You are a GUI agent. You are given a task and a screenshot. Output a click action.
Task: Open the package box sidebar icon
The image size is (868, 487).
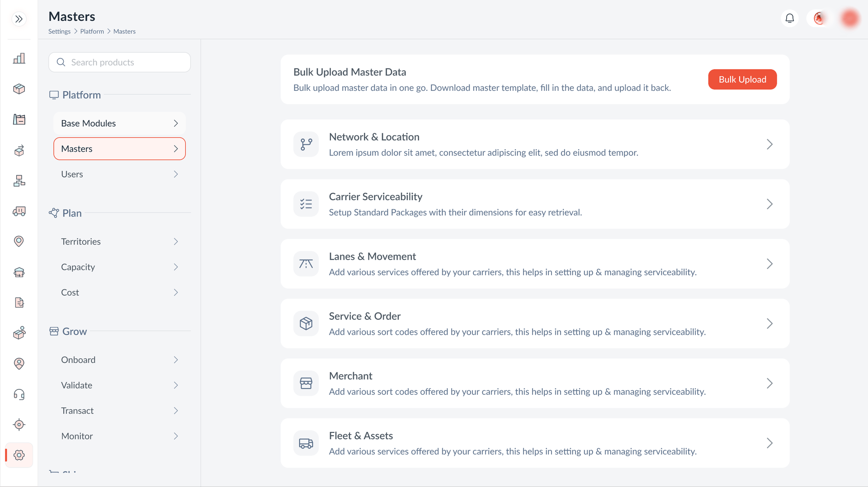pyautogui.click(x=19, y=89)
